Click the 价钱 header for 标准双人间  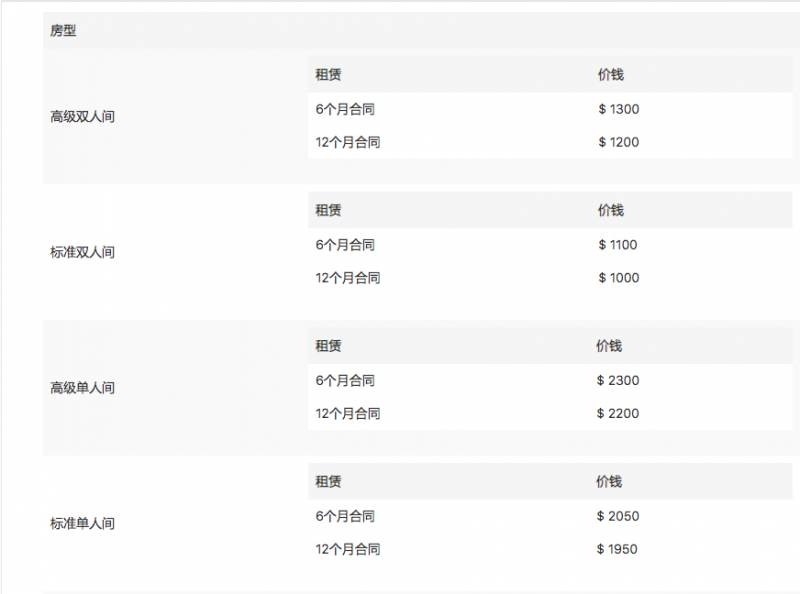coord(610,211)
